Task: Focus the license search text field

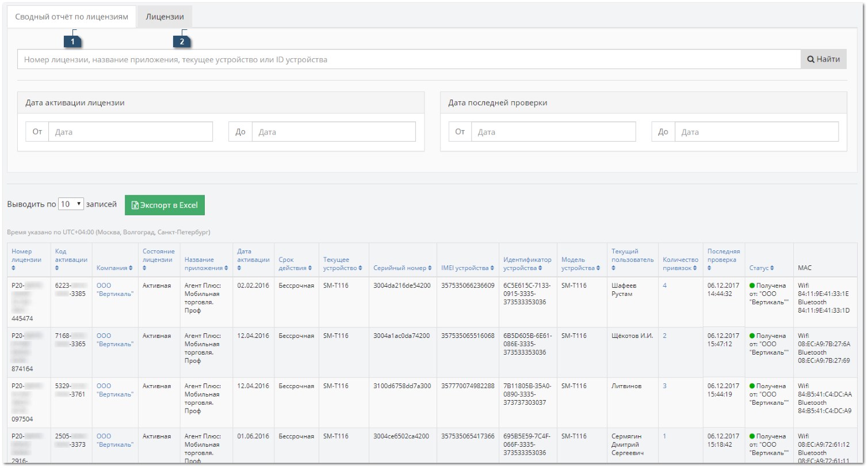Action: click(409, 59)
